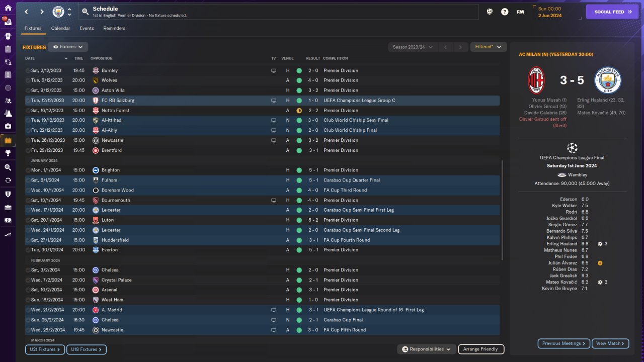Tick the selector for Brighton Mon 1/1/2024
The width and height of the screenshot is (644, 362).
click(28, 170)
